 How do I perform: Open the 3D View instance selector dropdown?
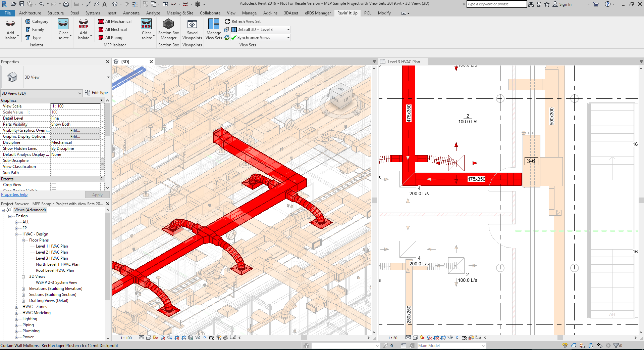tap(79, 93)
